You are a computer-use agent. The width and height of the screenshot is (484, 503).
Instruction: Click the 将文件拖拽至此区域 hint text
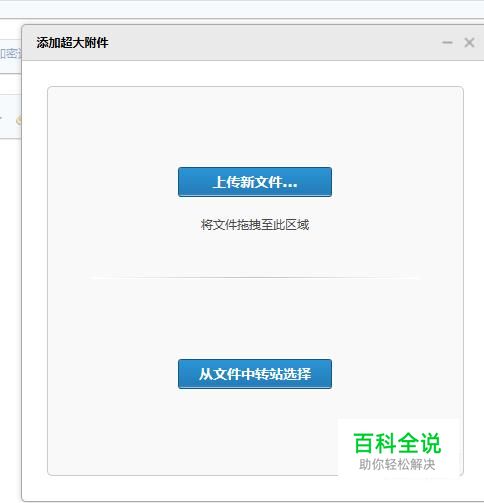click(x=255, y=225)
